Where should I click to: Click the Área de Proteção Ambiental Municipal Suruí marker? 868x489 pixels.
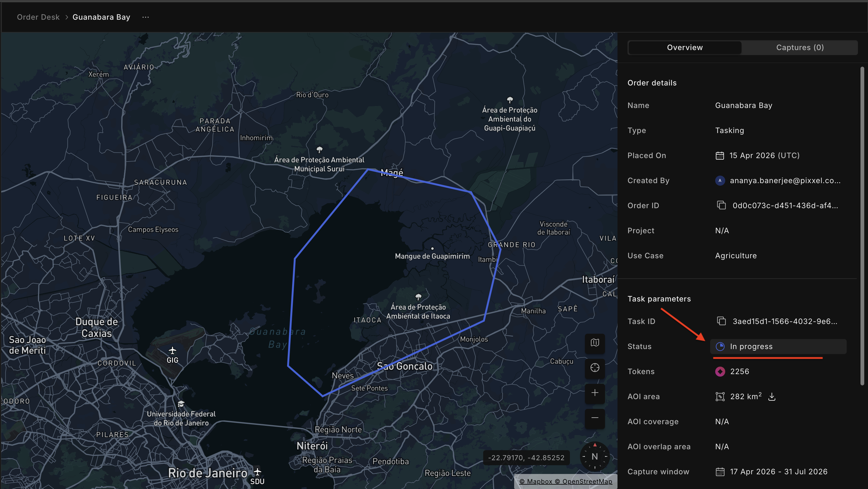point(319,149)
